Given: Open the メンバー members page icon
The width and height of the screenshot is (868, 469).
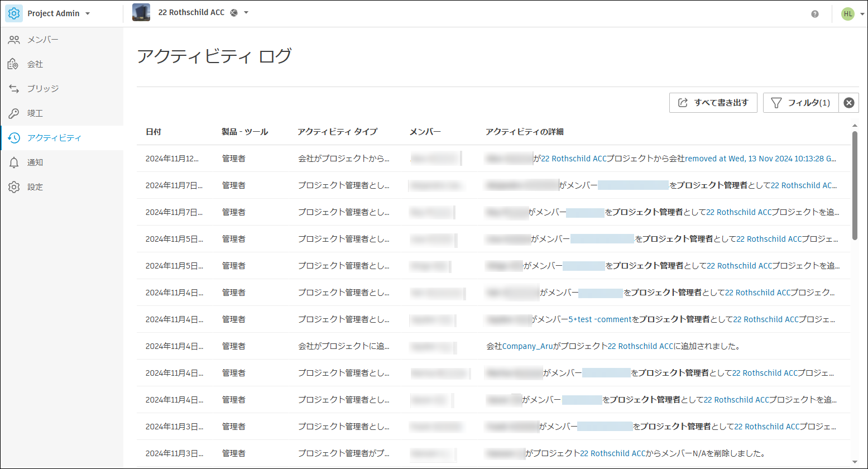Looking at the screenshot, I should [x=14, y=40].
